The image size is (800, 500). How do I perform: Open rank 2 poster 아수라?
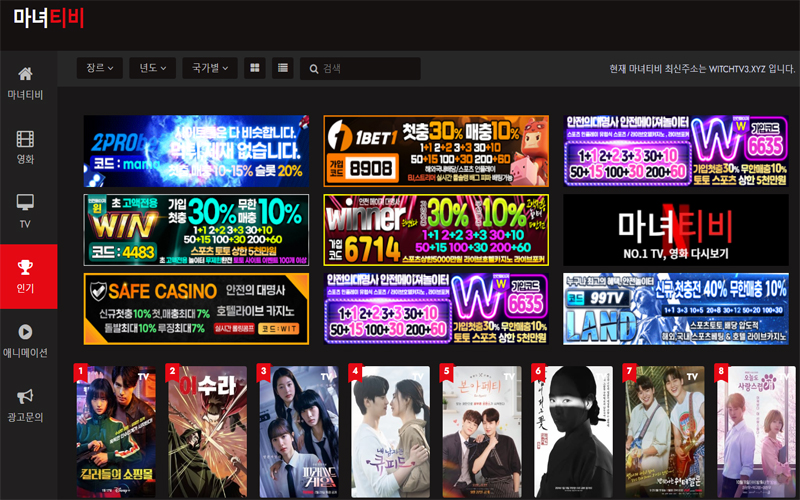pos(208,432)
